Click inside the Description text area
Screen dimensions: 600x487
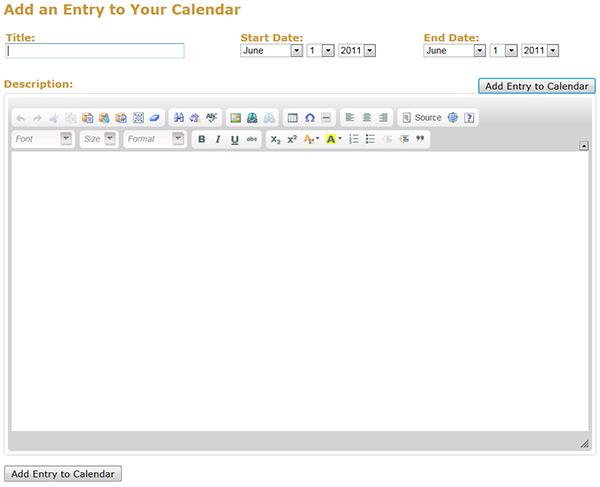click(x=300, y=291)
